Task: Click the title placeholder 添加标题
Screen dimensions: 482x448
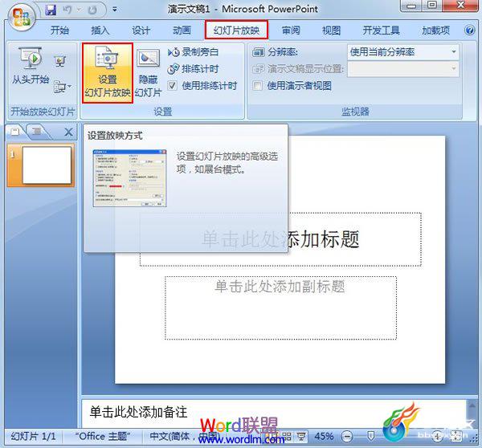Action: [280, 239]
